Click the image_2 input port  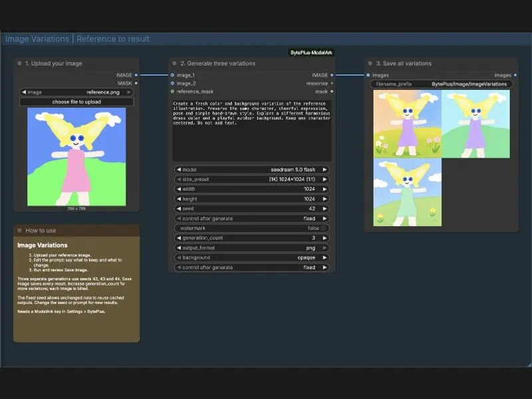click(x=172, y=83)
